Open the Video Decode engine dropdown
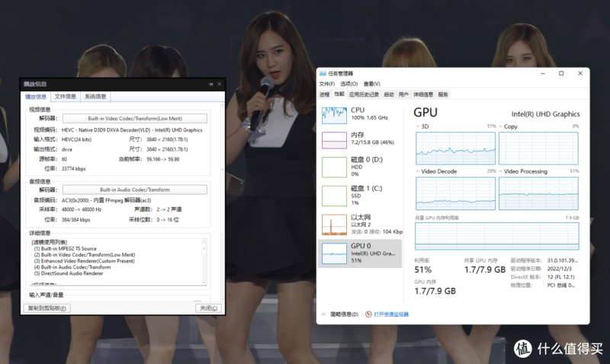 419,171
